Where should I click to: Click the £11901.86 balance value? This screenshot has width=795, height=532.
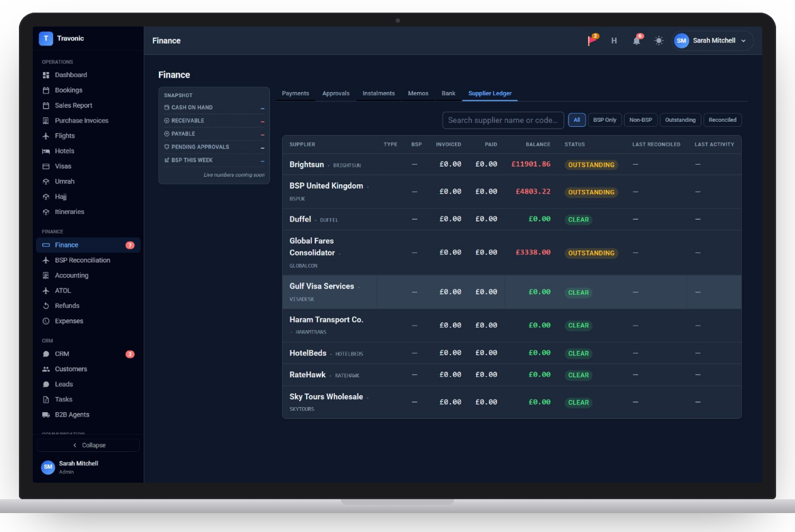[531, 164]
